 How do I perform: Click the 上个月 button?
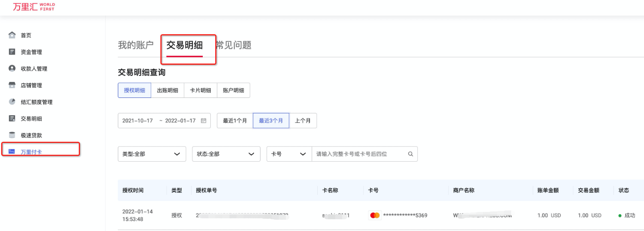click(303, 120)
